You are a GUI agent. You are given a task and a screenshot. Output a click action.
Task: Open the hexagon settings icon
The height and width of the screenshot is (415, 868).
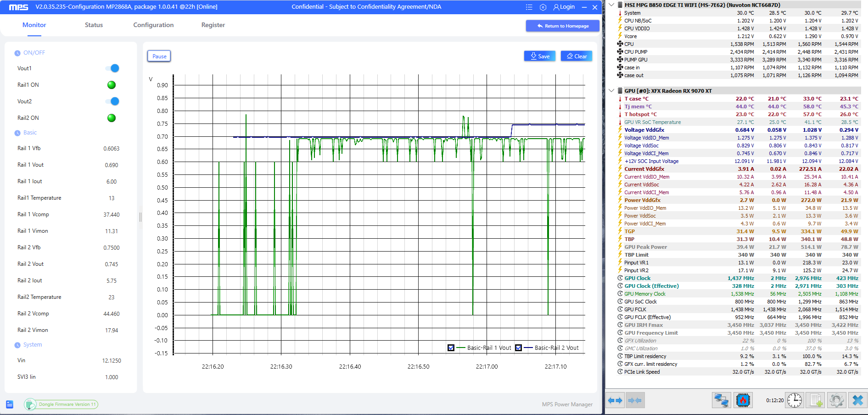pyautogui.click(x=543, y=7)
